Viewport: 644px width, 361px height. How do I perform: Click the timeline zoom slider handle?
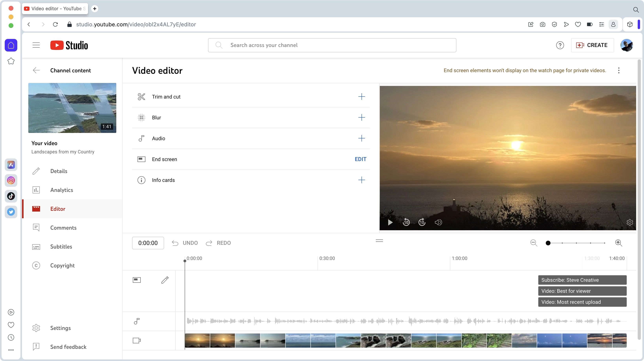point(548,243)
